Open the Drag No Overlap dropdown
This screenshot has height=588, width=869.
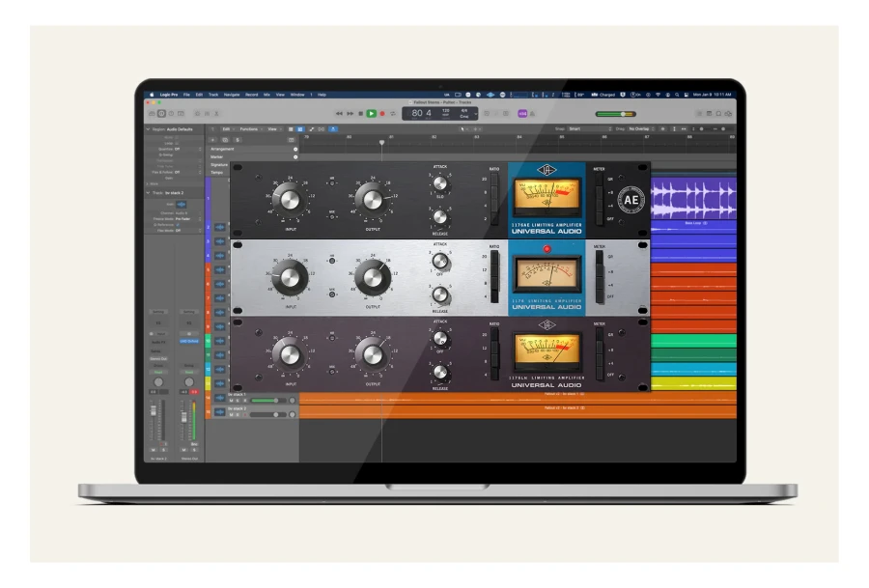click(x=642, y=129)
